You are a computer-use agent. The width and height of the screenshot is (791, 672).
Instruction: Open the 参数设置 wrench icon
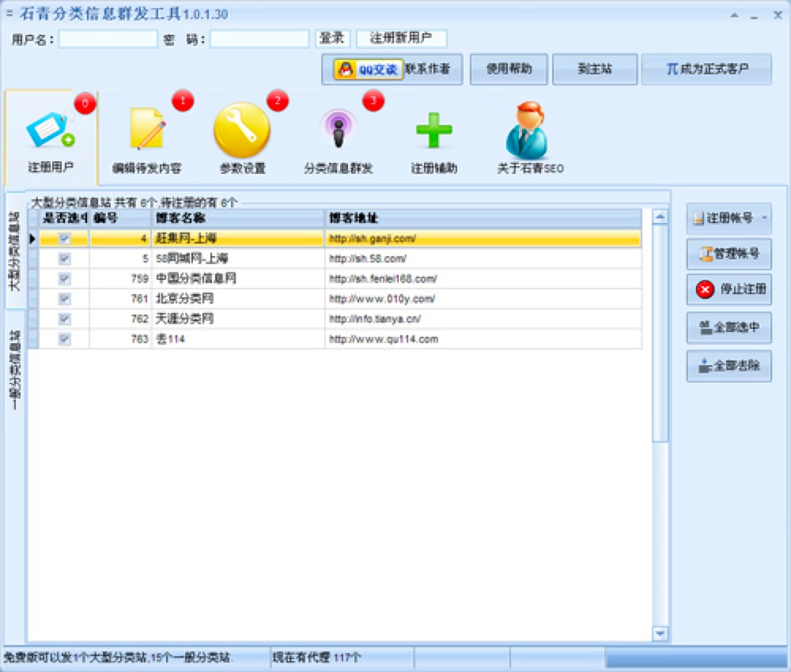click(242, 130)
